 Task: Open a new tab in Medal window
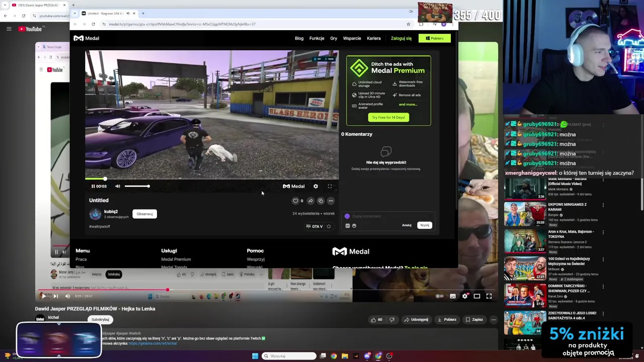(x=143, y=13)
